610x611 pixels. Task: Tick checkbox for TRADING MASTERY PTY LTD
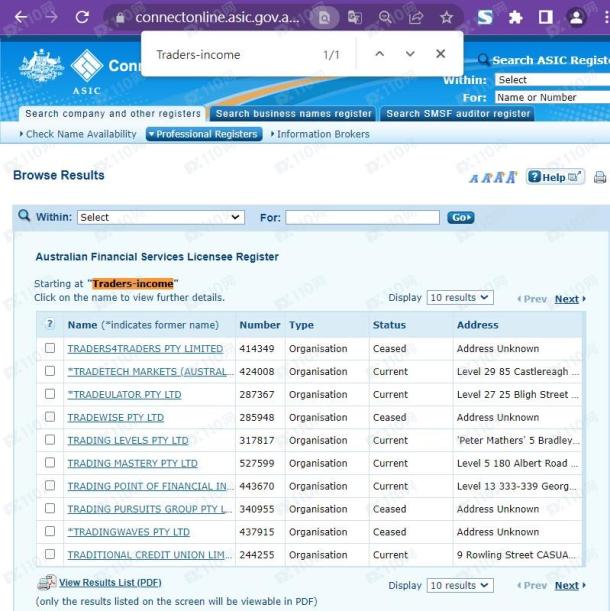(50, 463)
